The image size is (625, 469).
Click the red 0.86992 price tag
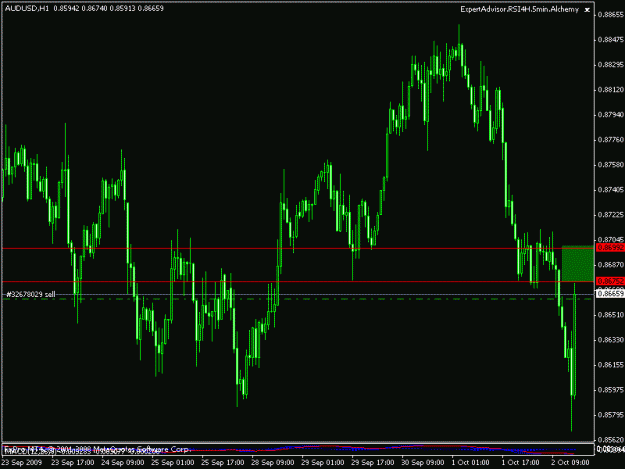click(x=610, y=247)
